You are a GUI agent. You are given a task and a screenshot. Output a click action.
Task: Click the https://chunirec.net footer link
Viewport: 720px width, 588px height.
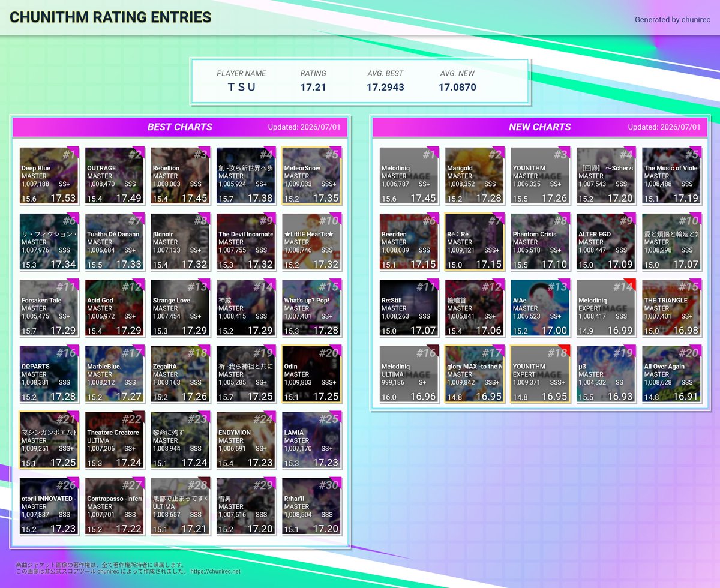point(215,572)
